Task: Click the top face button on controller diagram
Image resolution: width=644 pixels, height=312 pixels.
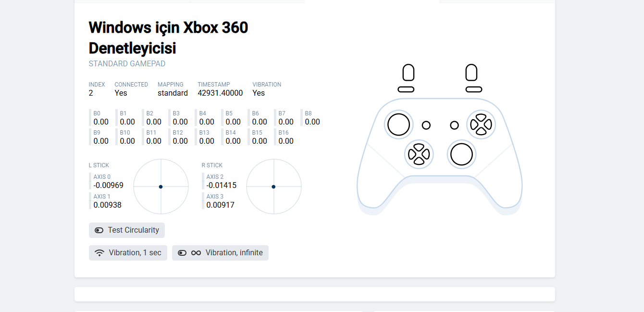Action: (x=481, y=118)
